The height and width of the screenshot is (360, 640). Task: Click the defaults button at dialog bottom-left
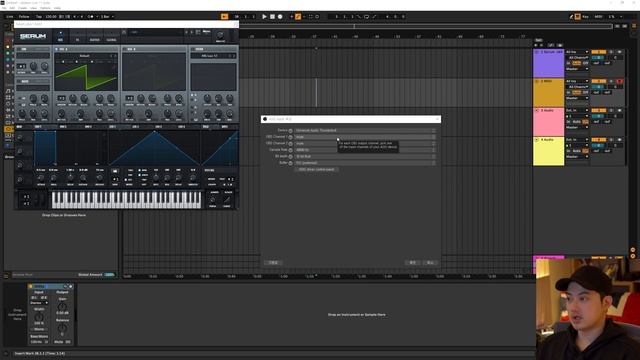pos(273,262)
